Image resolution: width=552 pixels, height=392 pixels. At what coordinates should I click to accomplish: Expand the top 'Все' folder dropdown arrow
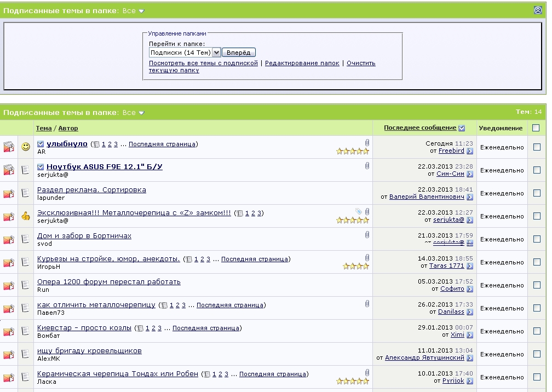141,11
